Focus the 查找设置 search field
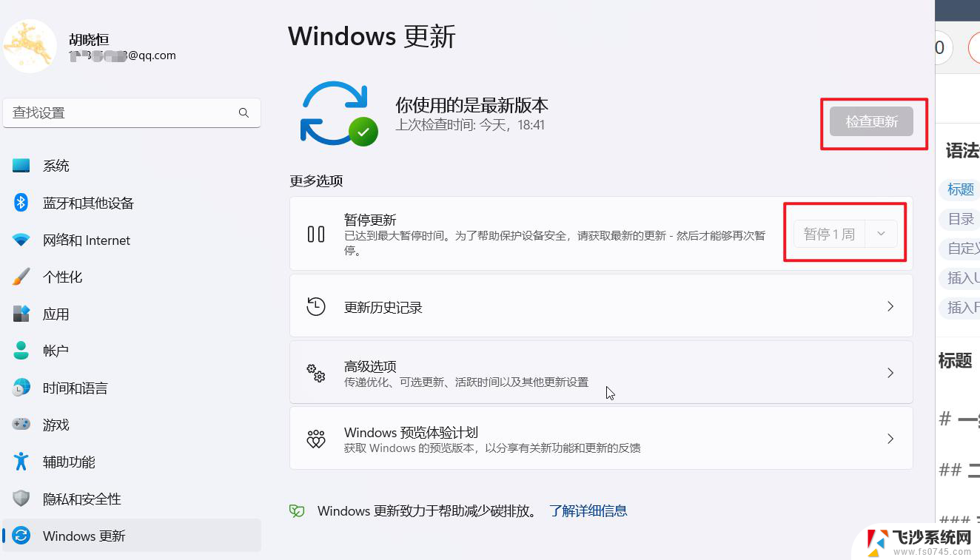 (132, 112)
